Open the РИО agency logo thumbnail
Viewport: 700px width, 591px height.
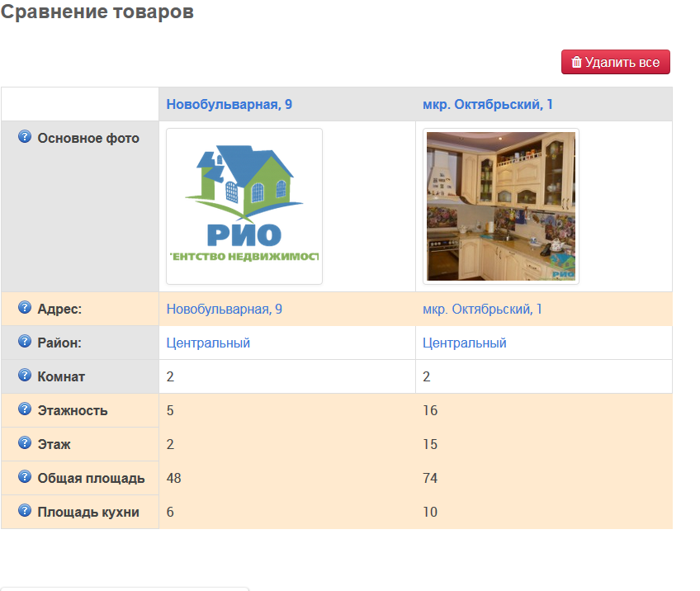(244, 206)
